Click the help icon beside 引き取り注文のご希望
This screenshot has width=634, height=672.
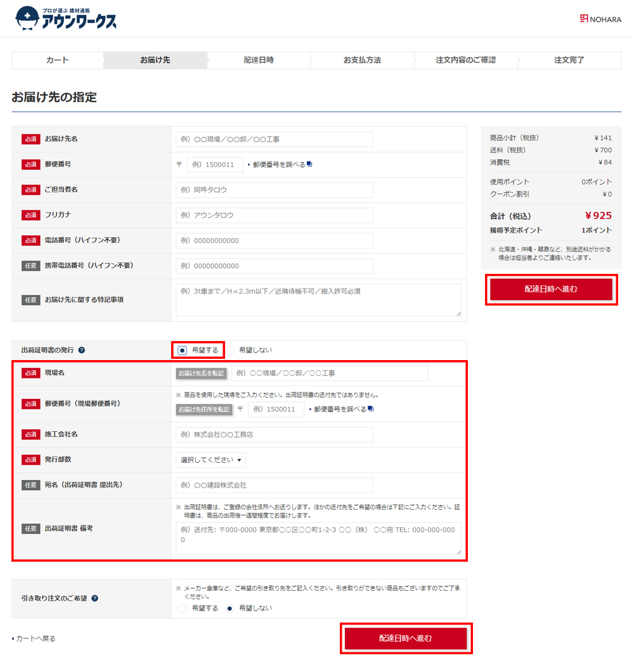point(94,598)
